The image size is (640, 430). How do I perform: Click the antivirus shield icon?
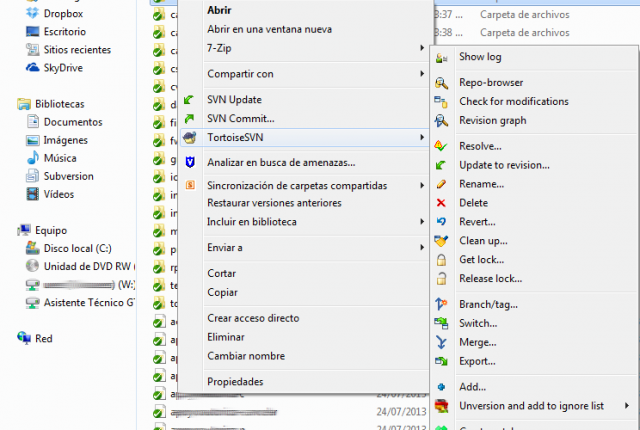[190, 162]
